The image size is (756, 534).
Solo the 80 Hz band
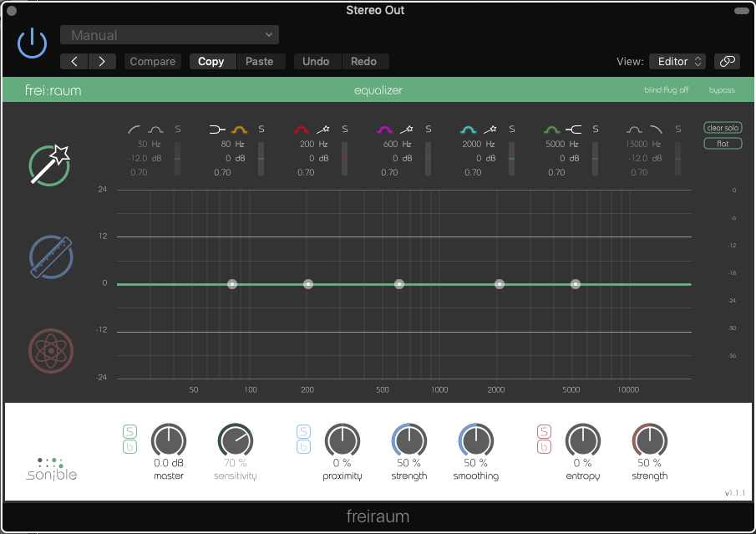click(x=261, y=129)
